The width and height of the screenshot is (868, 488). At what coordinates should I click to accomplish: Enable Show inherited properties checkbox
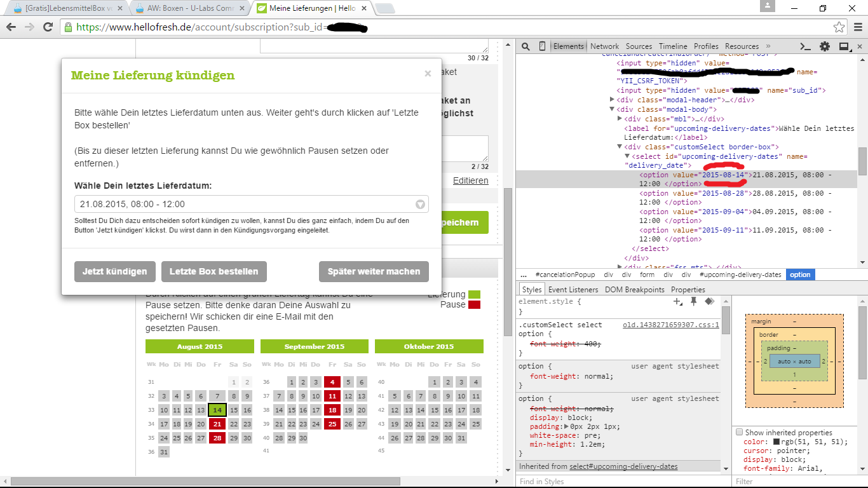740,432
